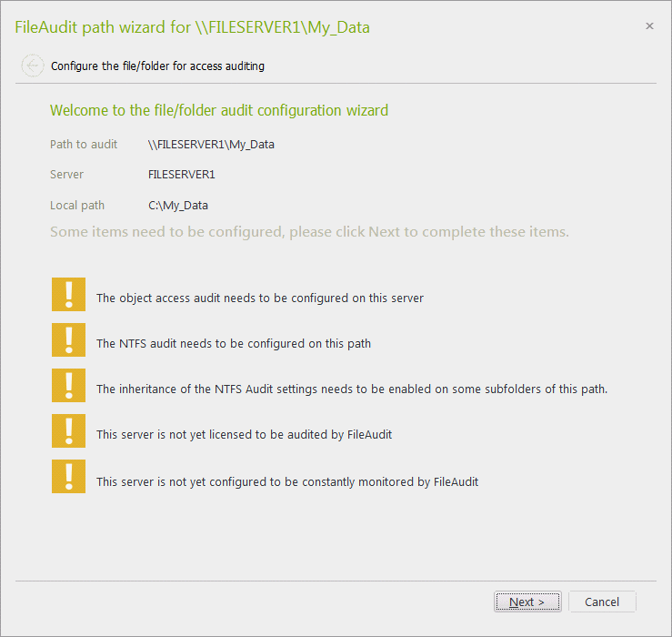Click 'server is not yet licensed' message

[x=244, y=434]
